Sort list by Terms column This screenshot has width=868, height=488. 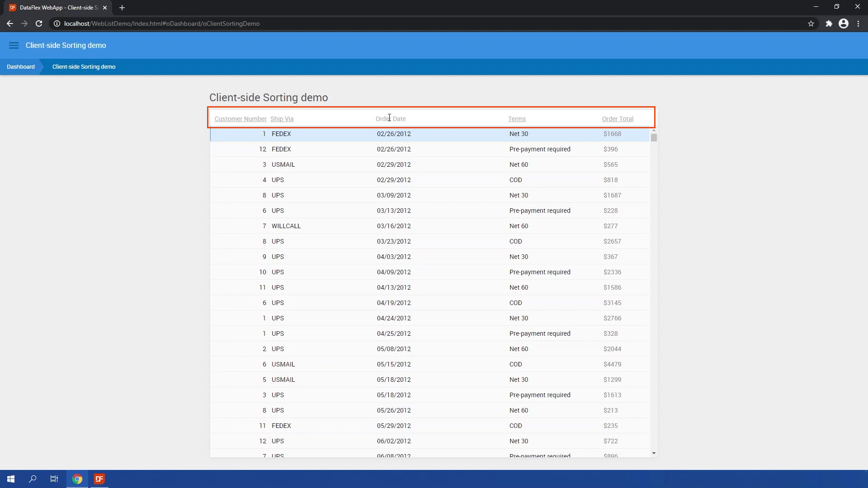(x=517, y=119)
